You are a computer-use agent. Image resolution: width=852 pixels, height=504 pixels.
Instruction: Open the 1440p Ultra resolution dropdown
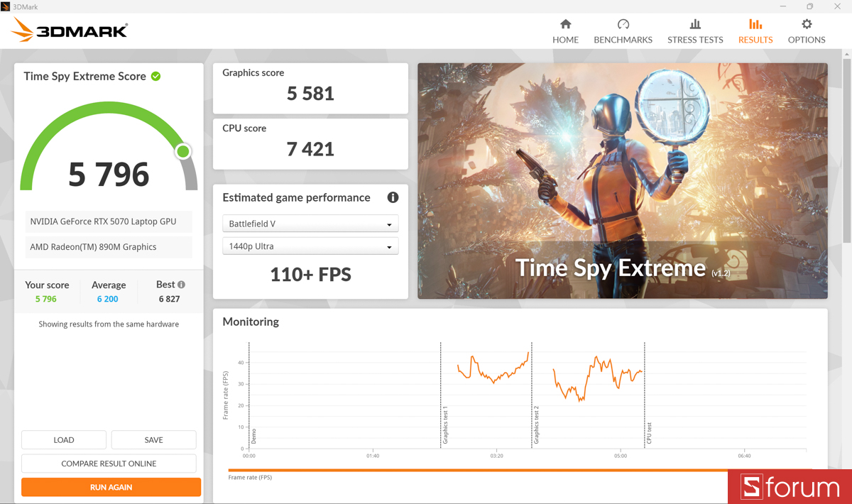310,246
